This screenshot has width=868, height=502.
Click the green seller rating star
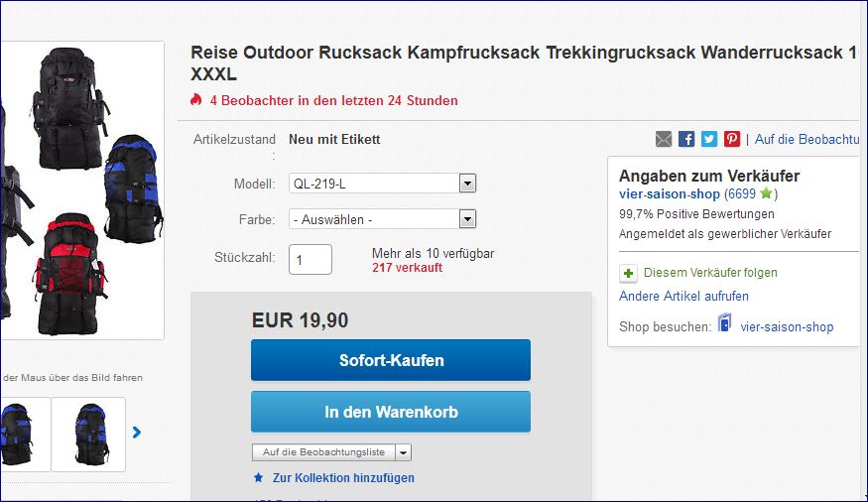pos(766,193)
